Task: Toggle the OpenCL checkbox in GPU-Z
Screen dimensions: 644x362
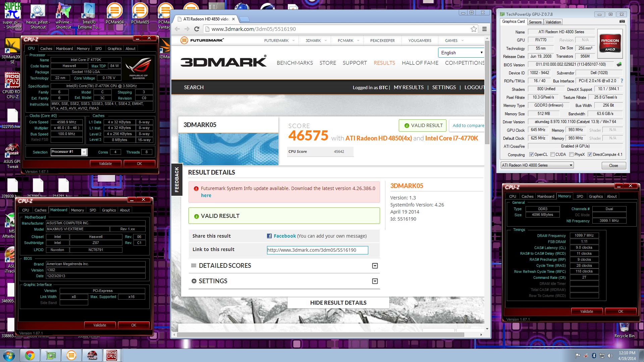Action: coord(531,155)
